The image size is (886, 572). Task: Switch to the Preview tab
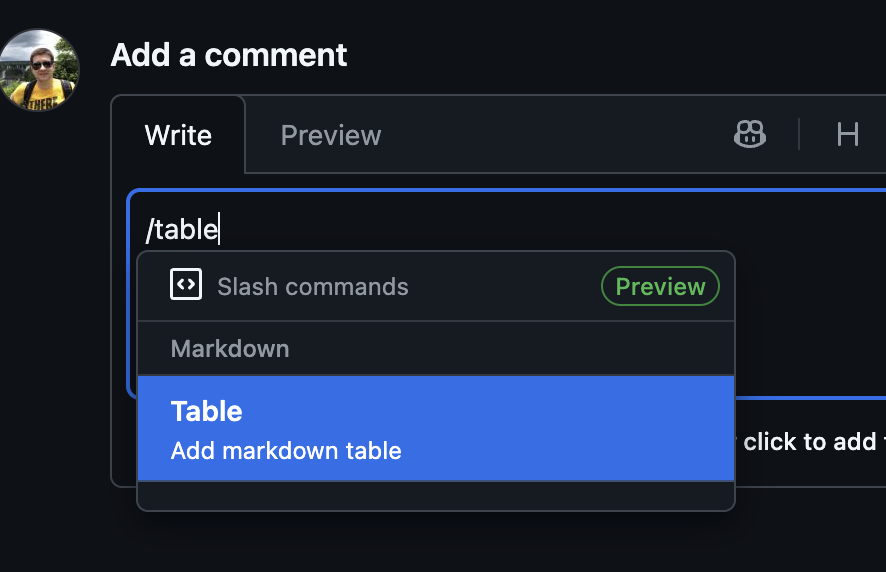[x=330, y=135]
